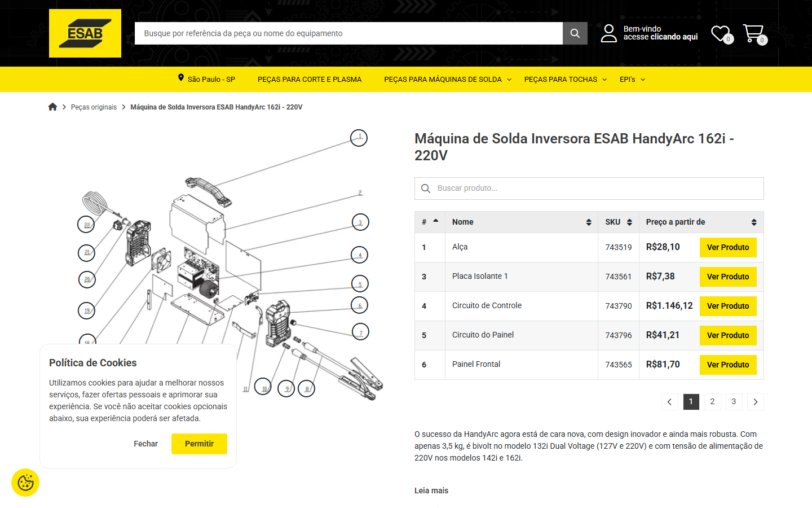Click the magnifier icon in Buscar produto field
The image size is (812, 508).
(x=426, y=188)
